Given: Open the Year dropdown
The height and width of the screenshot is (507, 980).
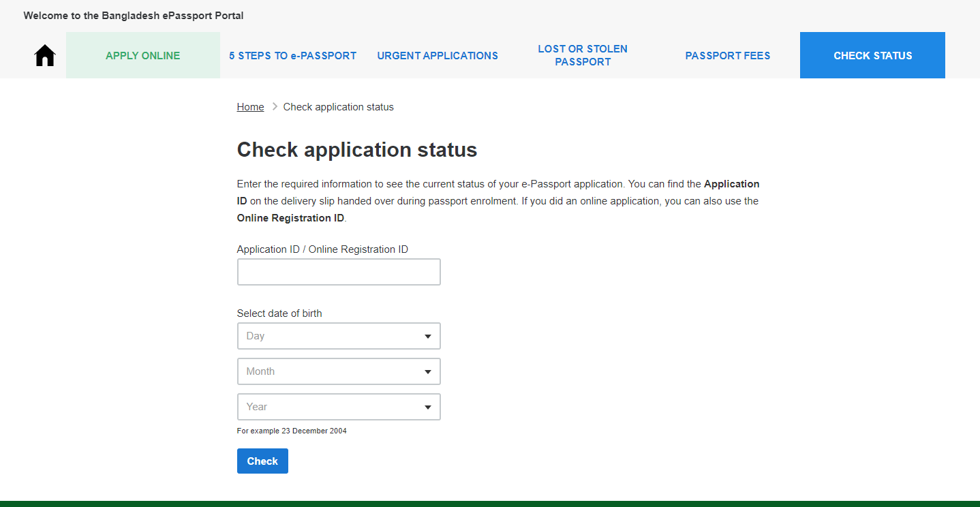Looking at the screenshot, I should [339, 407].
